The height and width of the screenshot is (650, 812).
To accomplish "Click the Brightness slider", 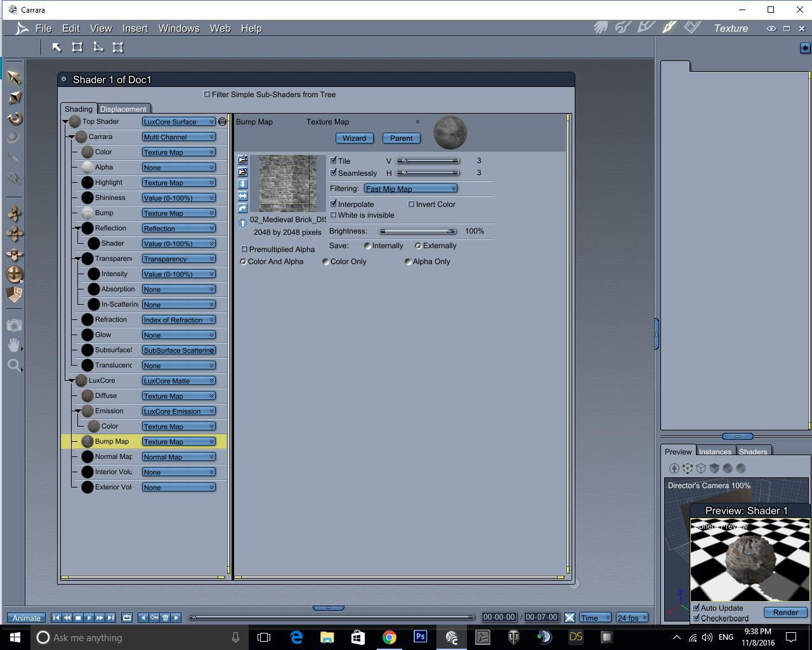I will [x=418, y=231].
